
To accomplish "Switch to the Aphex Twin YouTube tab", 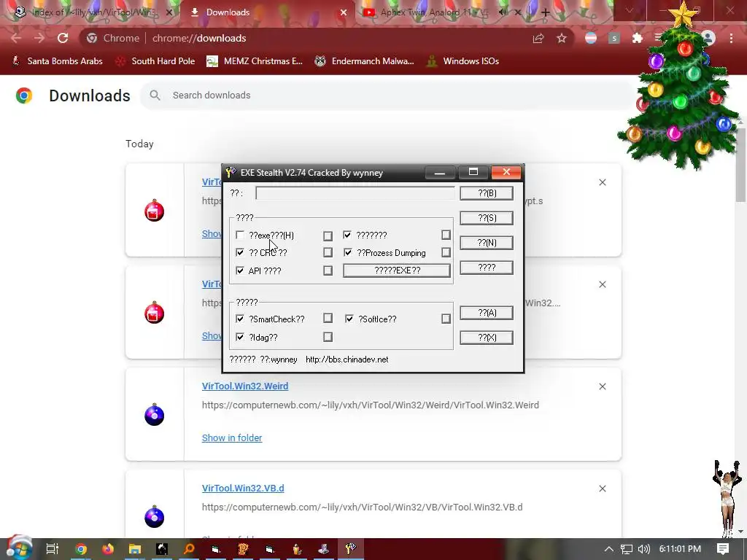I will point(433,12).
